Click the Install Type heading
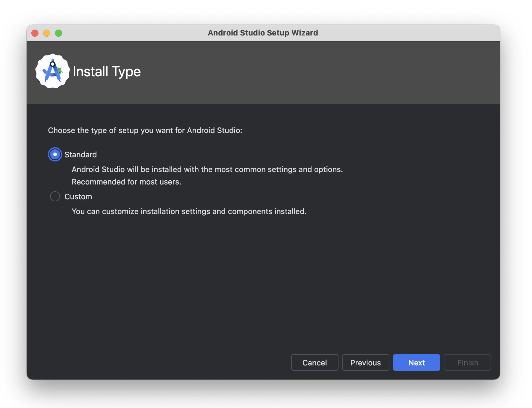532x408 pixels. [107, 72]
